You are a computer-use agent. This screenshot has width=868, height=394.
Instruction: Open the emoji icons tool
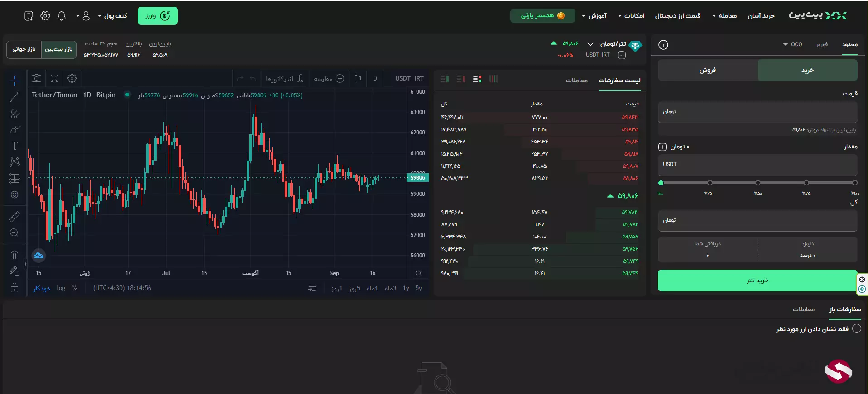pyautogui.click(x=14, y=195)
